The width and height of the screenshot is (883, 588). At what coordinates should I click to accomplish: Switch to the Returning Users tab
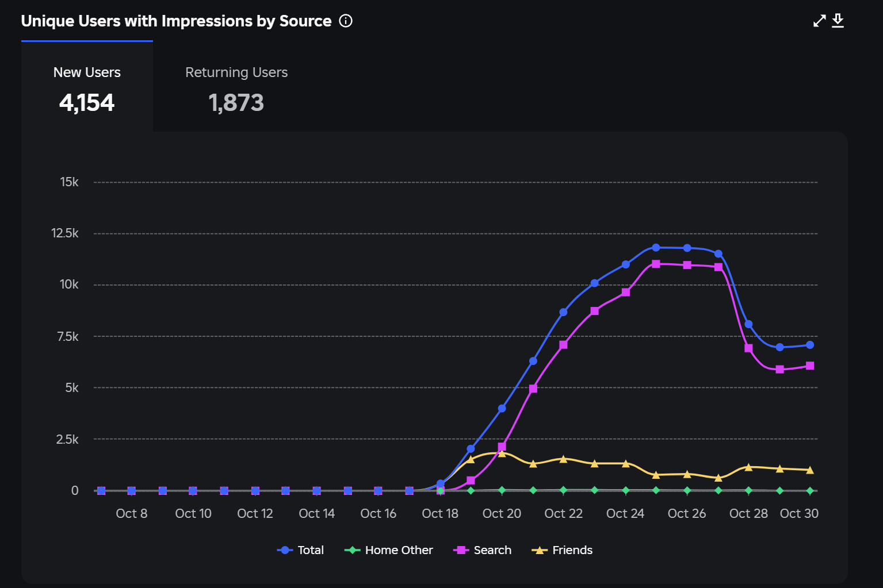click(236, 87)
